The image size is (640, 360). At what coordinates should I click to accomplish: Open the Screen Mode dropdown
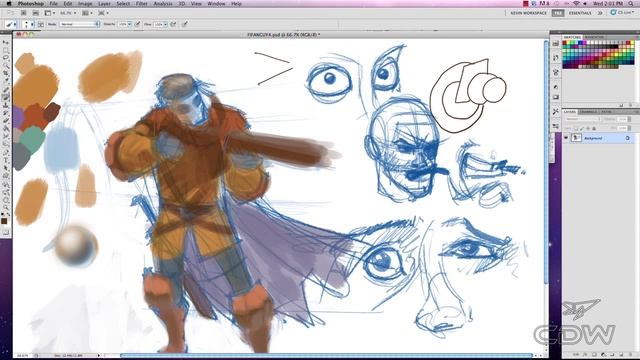(103, 13)
